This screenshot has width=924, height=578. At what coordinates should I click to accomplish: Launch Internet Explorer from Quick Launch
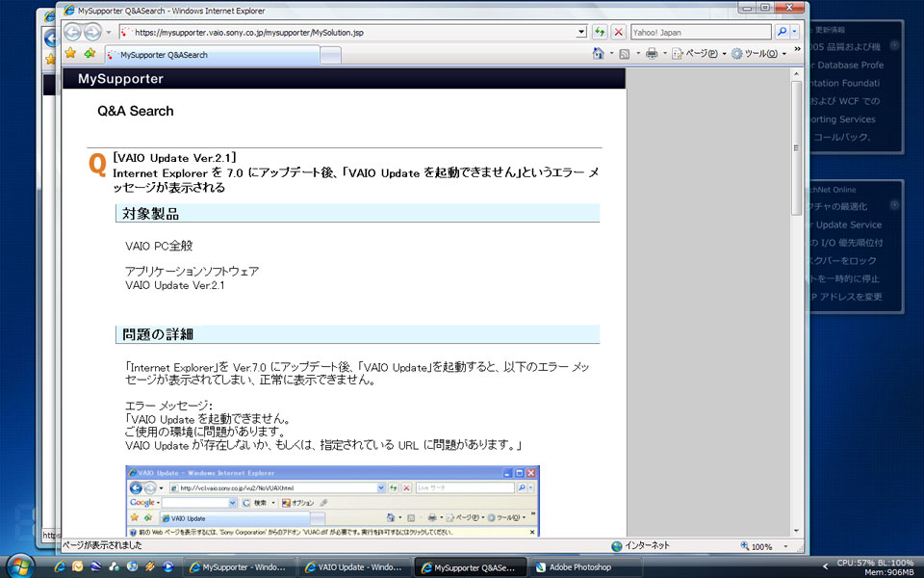(x=60, y=566)
